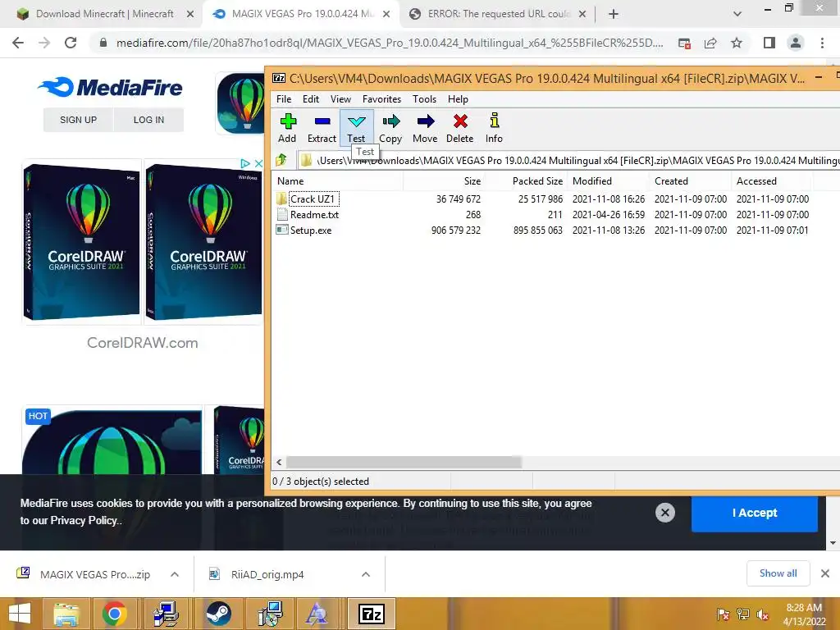The width and height of the screenshot is (840, 630).
Task: Close the Chrome downloads bar
Action: pos(825,573)
